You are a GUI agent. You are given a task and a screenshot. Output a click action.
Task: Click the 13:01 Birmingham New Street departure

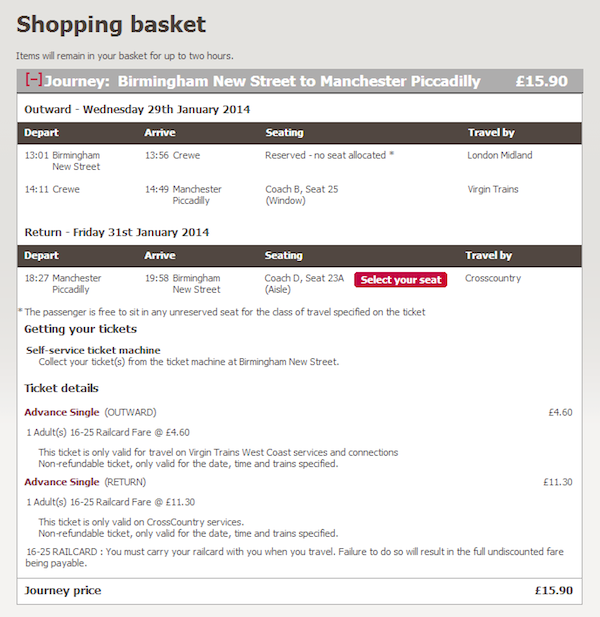point(63,161)
